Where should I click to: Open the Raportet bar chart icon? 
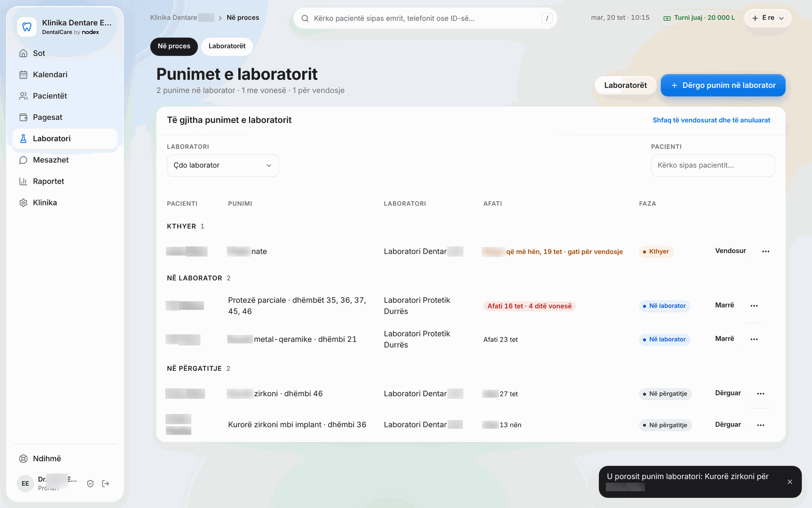pos(23,181)
